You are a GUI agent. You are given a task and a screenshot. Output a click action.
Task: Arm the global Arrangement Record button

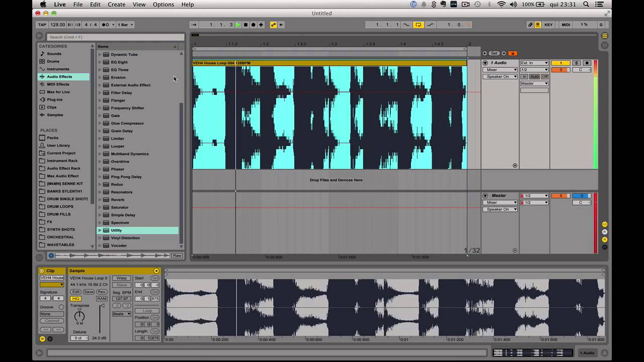pyautogui.click(x=253, y=25)
